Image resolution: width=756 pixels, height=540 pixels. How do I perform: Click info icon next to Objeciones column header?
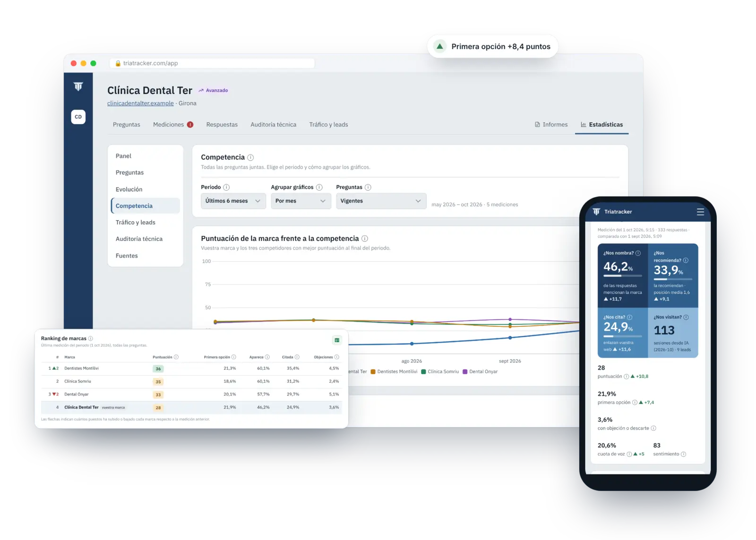coord(337,357)
